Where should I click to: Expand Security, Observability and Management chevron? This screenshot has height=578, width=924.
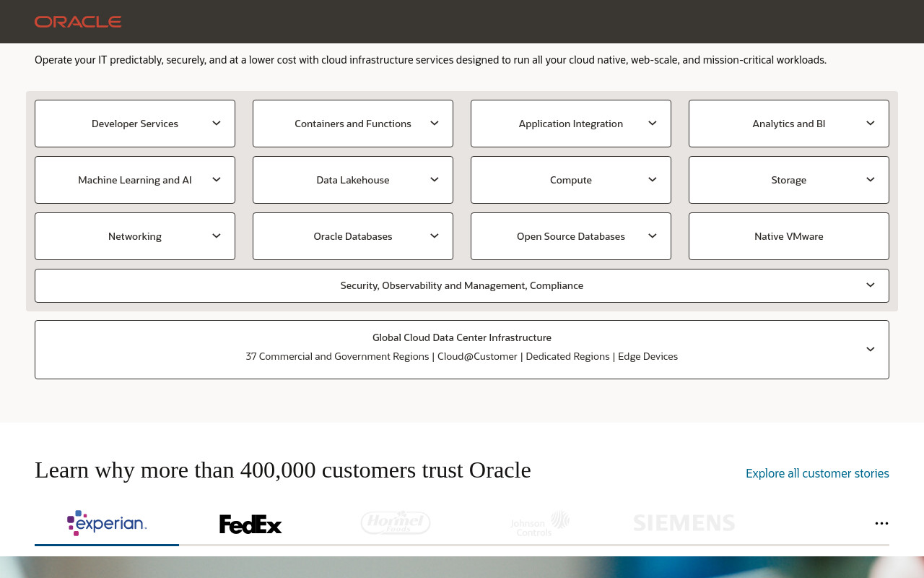[871, 285]
